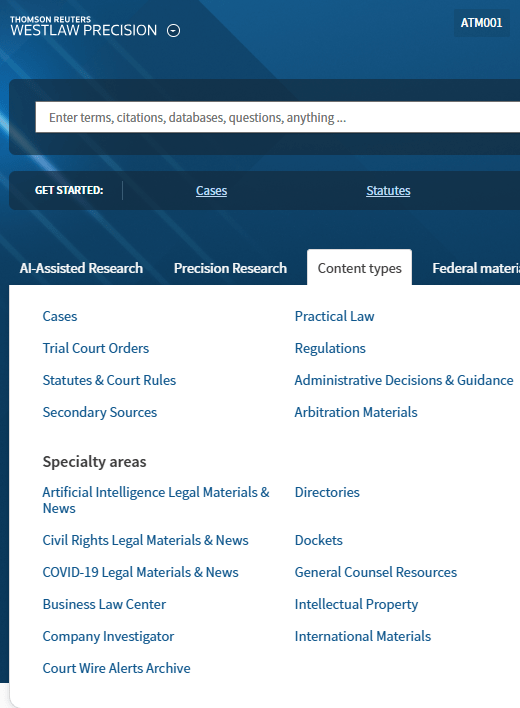Focus the main search input field
Viewport: 520px width, 708px height.
click(x=278, y=117)
